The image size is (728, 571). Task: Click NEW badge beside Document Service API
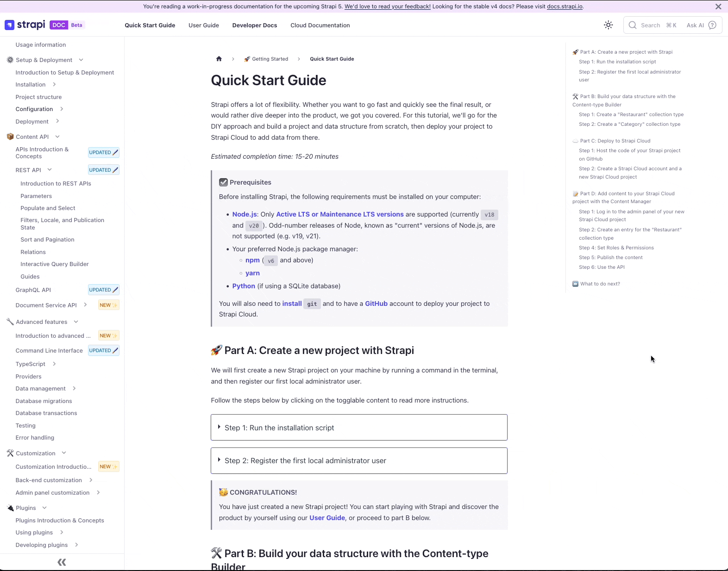pos(109,305)
